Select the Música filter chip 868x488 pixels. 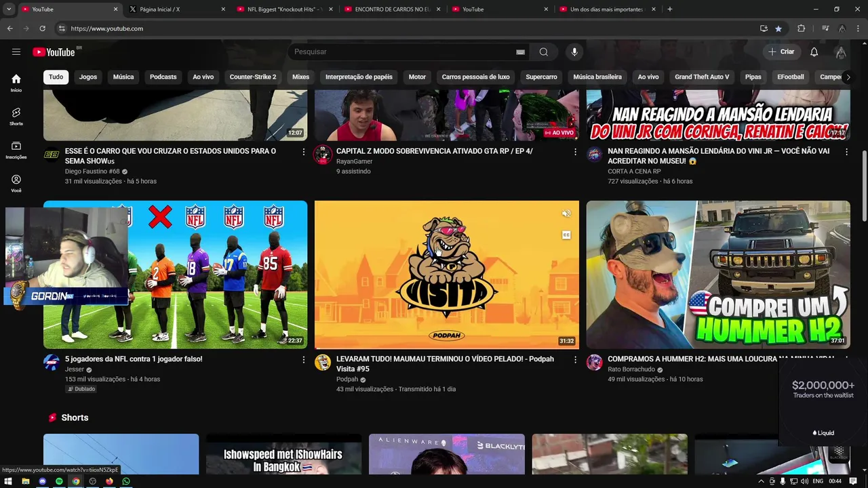(123, 77)
